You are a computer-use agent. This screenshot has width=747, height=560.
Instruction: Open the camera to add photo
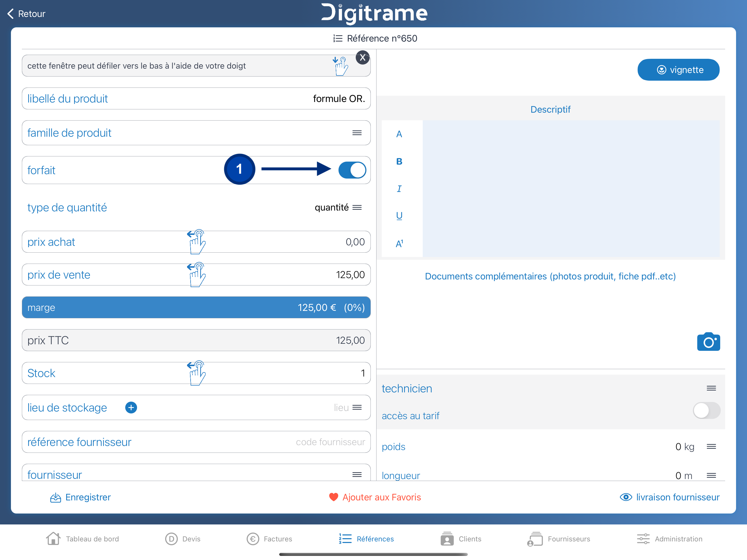[708, 342]
